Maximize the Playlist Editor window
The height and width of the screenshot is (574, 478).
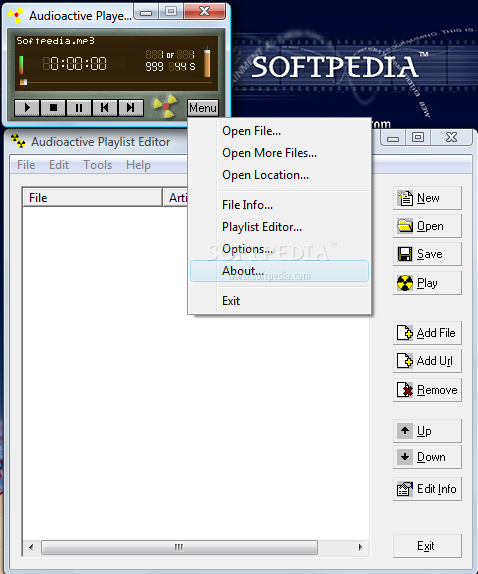pos(418,138)
